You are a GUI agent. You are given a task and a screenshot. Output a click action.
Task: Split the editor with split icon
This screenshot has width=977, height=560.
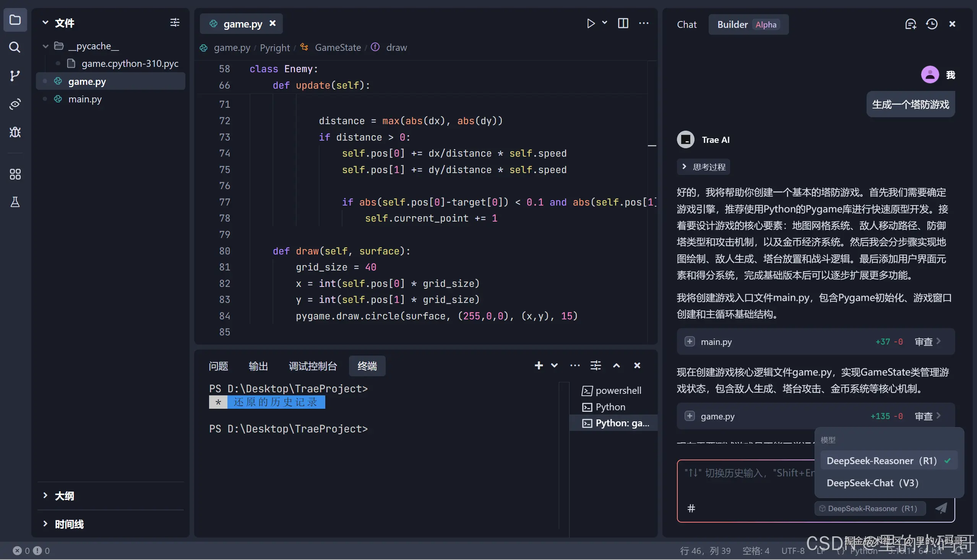623,24
